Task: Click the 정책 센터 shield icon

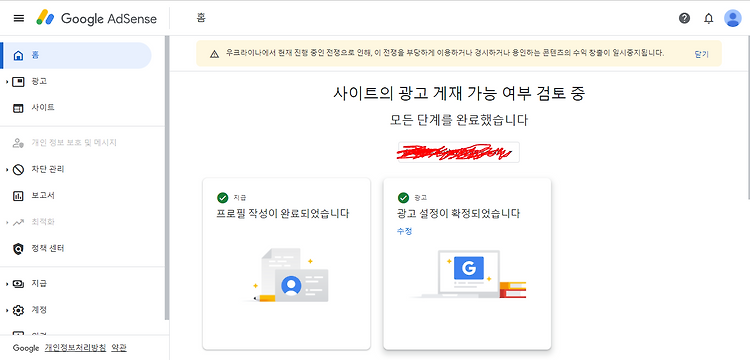Action: pyautogui.click(x=18, y=249)
